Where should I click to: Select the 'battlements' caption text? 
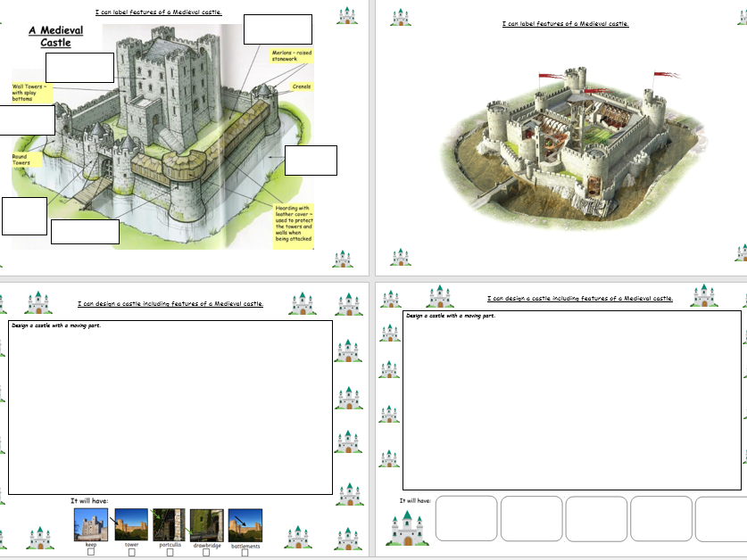tap(245, 547)
